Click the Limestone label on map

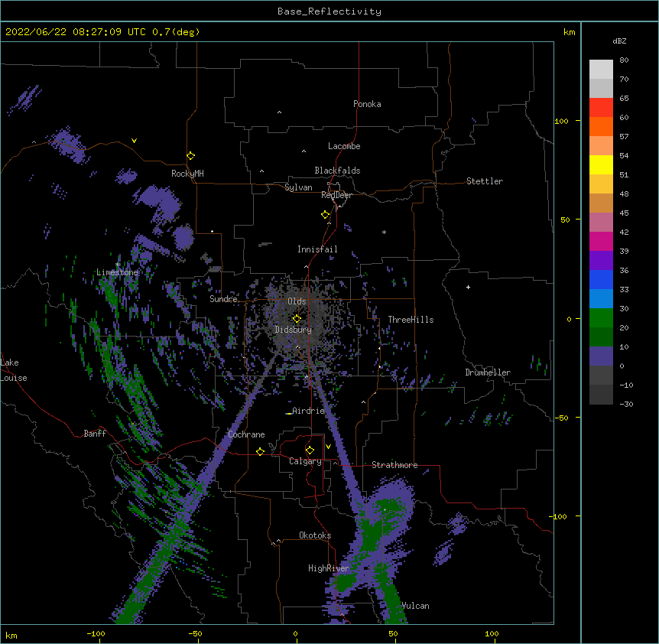tap(117, 272)
